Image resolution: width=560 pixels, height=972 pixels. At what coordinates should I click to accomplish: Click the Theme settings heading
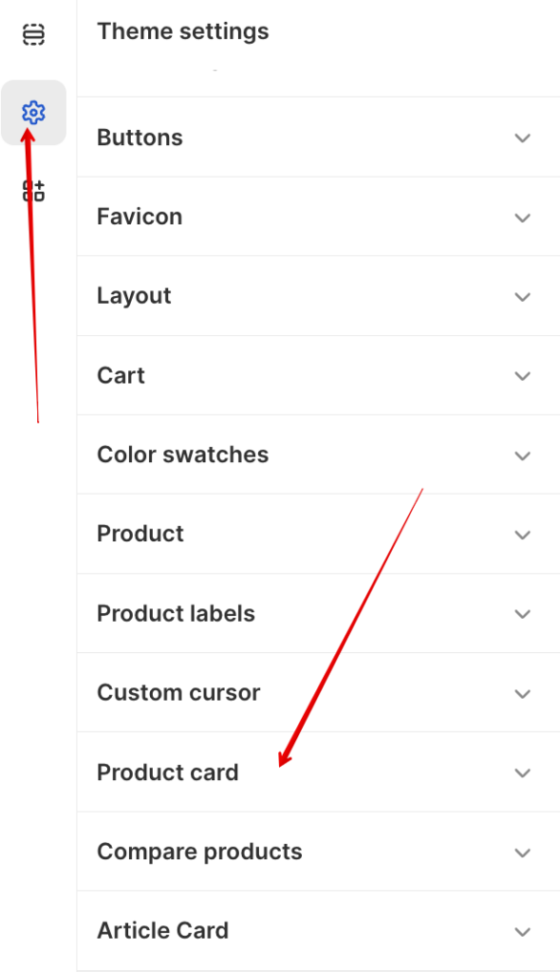(183, 31)
